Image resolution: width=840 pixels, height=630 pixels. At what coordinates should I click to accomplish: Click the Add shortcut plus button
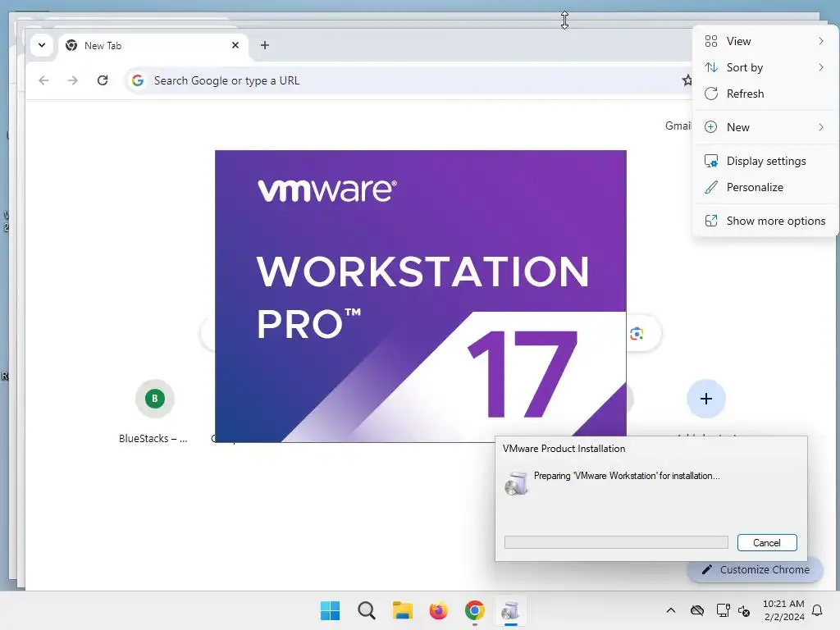706,399
